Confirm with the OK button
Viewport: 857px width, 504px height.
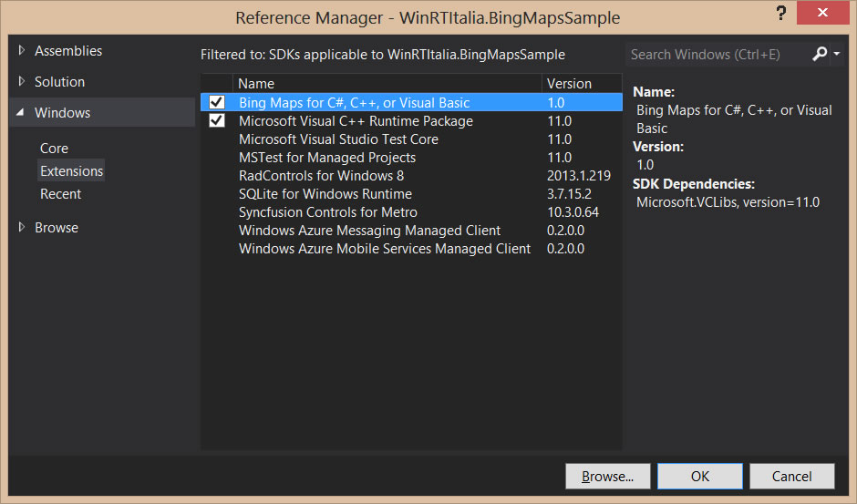click(x=699, y=476)
